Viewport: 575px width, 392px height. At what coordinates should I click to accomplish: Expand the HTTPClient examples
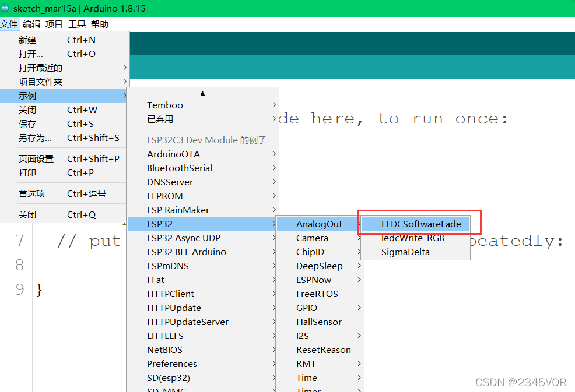(x=203, y=294)
